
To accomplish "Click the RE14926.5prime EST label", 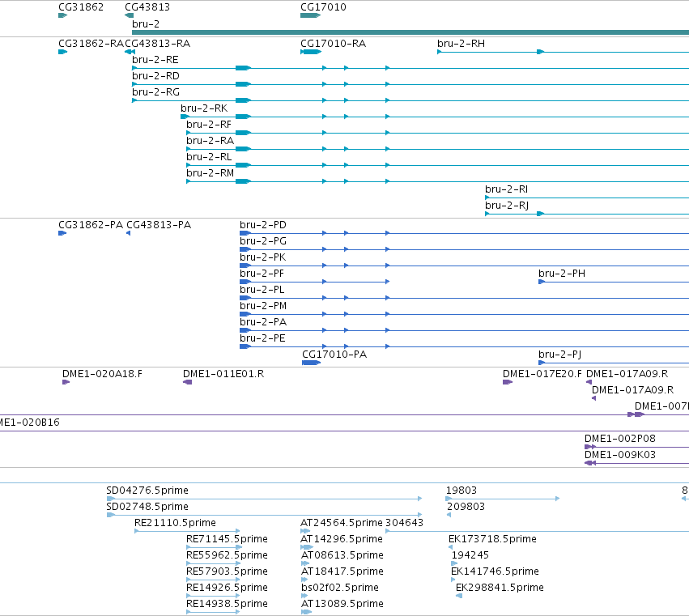I will [x=227, y=588].
